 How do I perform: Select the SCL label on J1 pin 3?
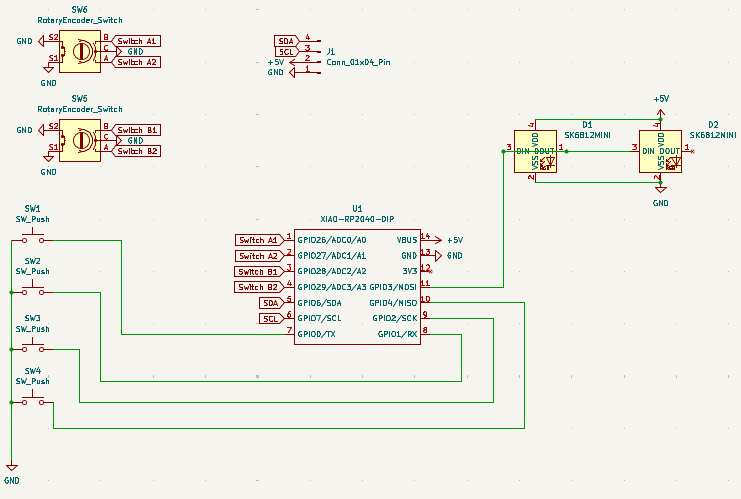tap(287, 52)
